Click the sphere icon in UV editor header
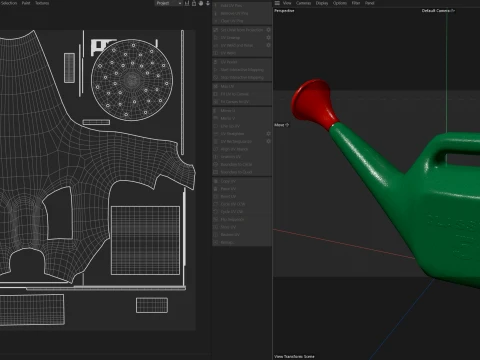Screen dimensions: 480x360 click(201, 3)
